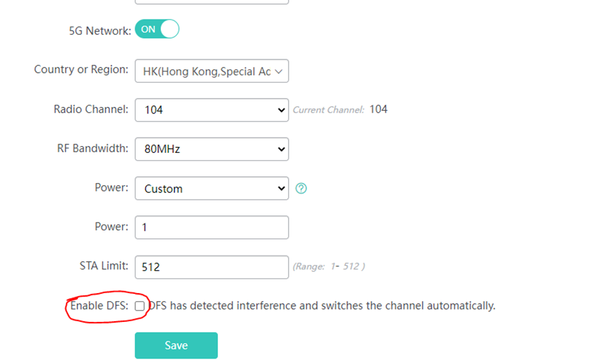
Task: Click the "5G Network:" label
Action: [x=100, y=31]
